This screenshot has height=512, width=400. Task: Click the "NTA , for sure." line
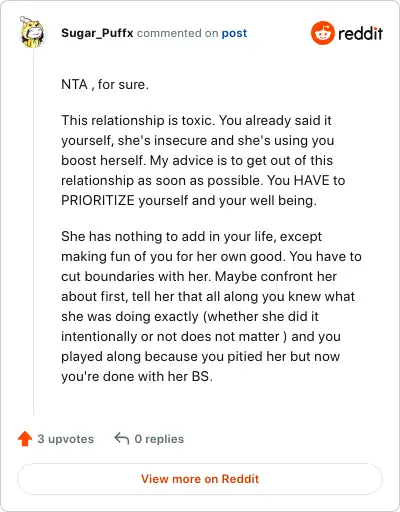pyautogui.click(x=105, y=84)
